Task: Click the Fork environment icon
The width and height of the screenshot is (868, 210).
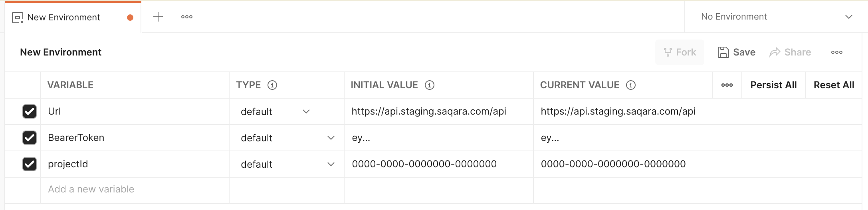Action: pos(668,52)
